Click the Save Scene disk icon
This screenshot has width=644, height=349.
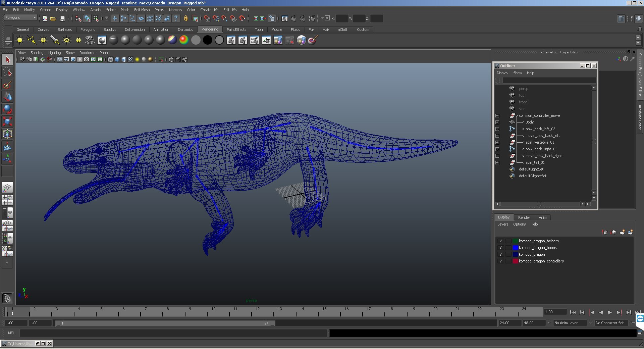coord(62,18)
